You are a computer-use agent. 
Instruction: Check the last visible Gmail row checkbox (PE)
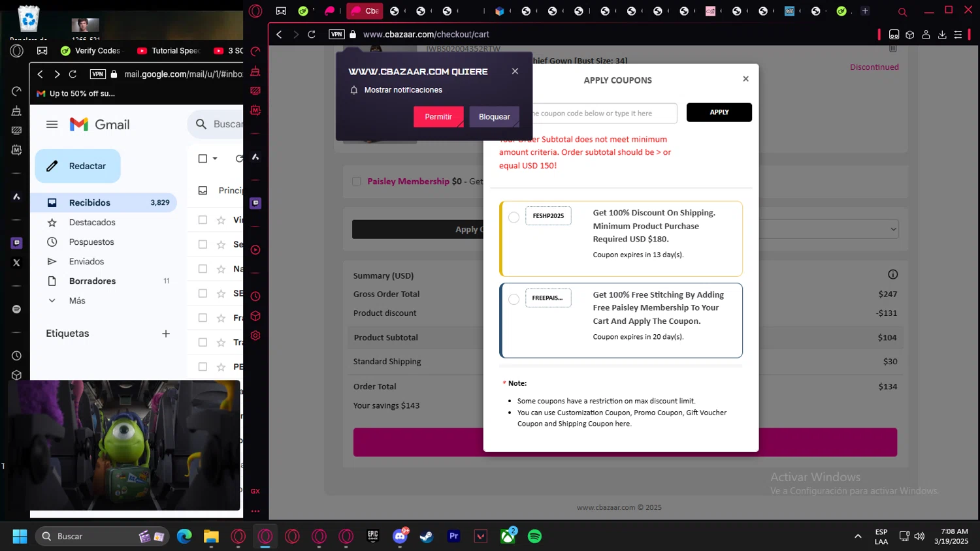pos(203,367)
